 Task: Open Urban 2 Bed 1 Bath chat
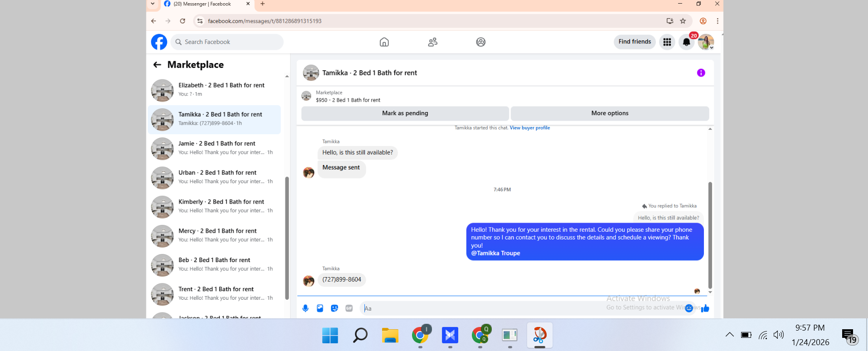[214, 178]
